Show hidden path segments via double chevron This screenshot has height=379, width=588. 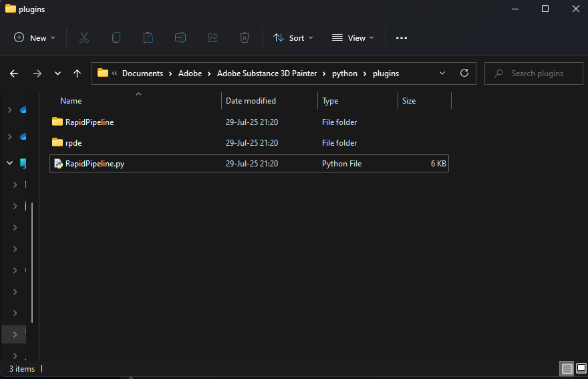point(114,73)
